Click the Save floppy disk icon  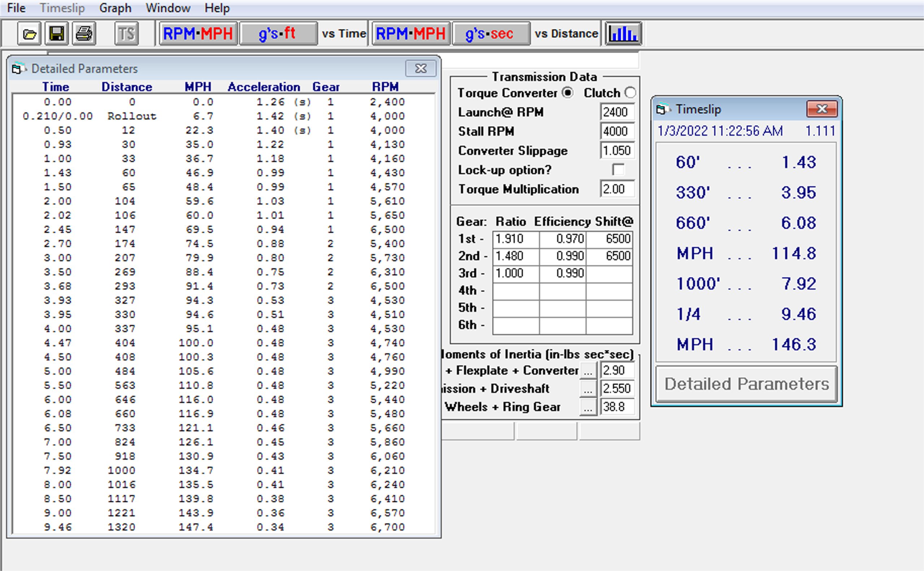(57, 34)
